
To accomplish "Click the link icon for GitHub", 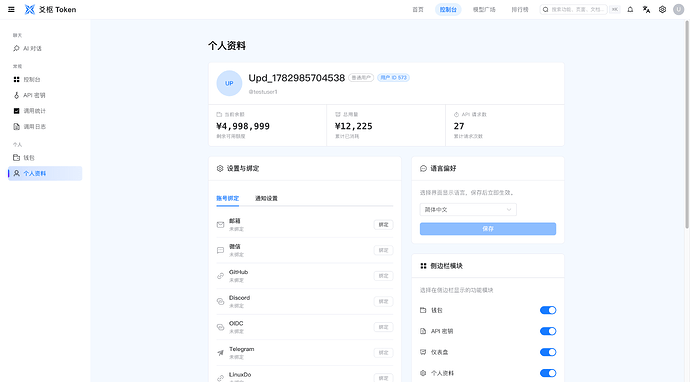I will click(220, 276).
